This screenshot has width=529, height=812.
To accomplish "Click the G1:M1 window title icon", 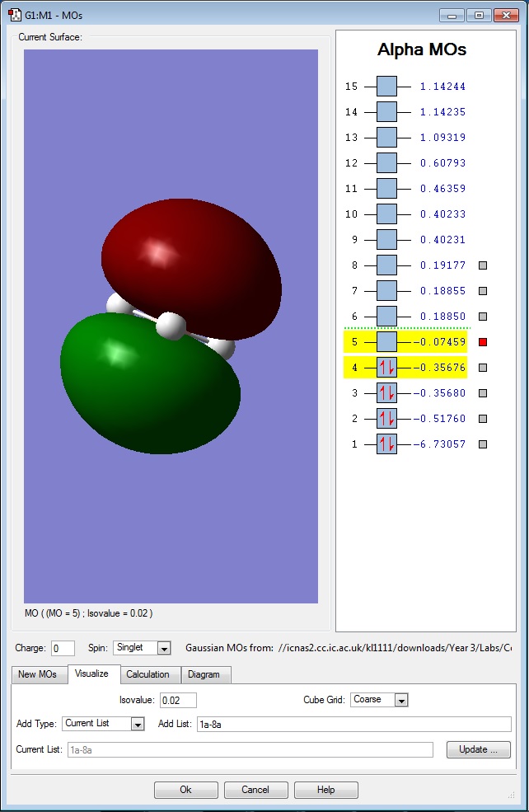I will point(15,15).
